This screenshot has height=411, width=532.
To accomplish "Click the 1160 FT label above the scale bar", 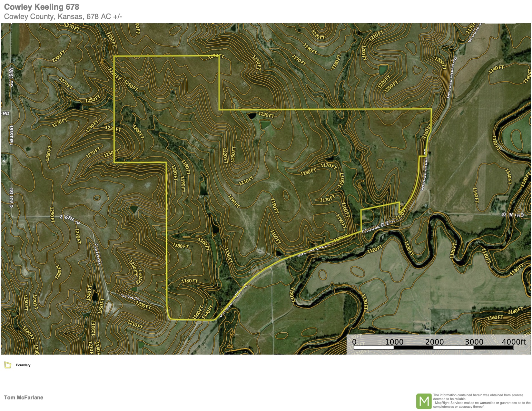I will [495, 318].
